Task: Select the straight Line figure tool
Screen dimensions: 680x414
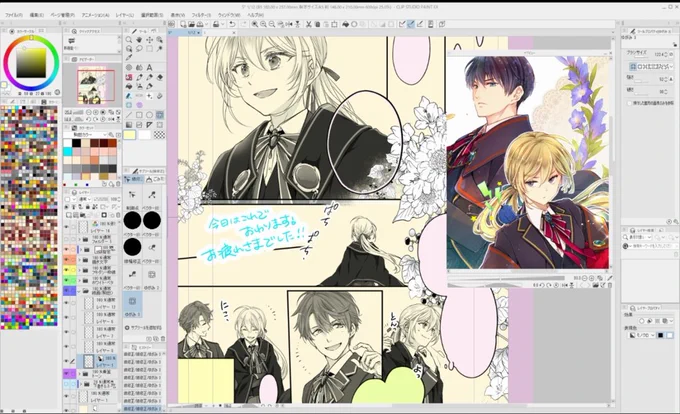Action: coord(129,115)
